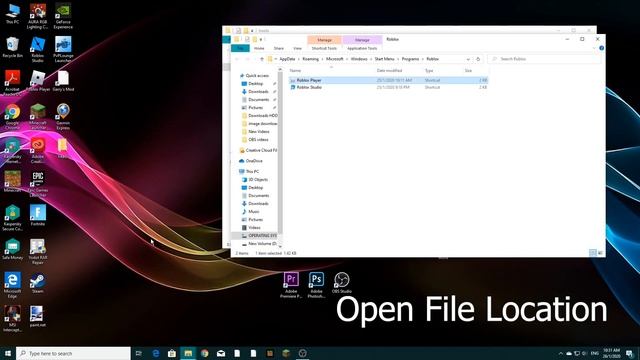Switch to large icons view layout button
Viewport: 640px width, 360px height.
(x=600, y=253)
